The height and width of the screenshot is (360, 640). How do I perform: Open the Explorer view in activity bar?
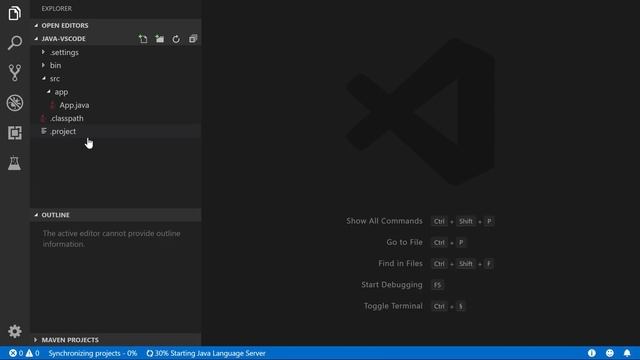(14, 13)
